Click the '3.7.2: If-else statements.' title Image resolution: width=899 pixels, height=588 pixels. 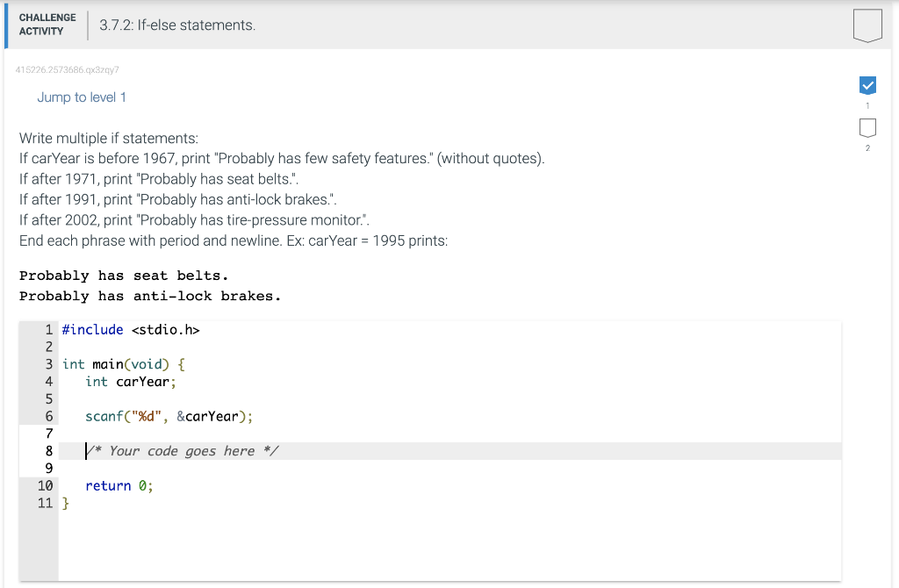[177, 25]
